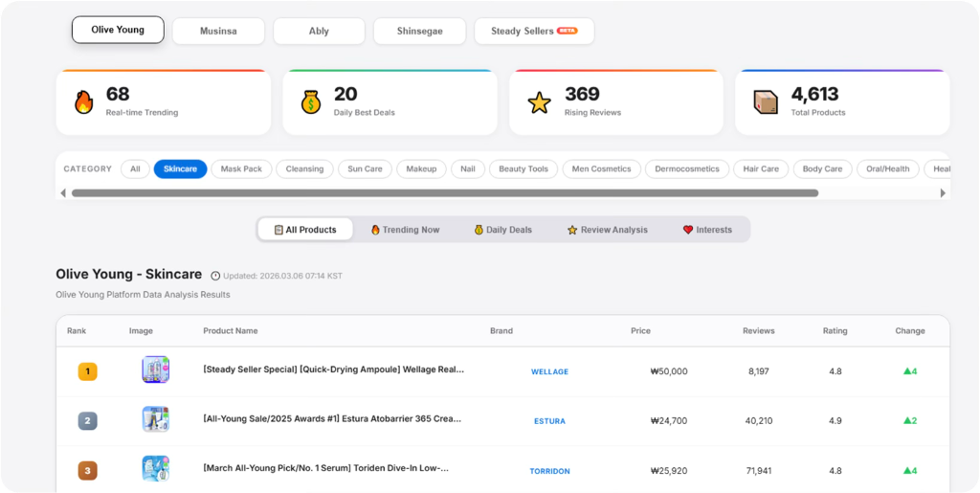Switch to the Musinsa platform tab
The image size is (980, 493).
point(218,31)
